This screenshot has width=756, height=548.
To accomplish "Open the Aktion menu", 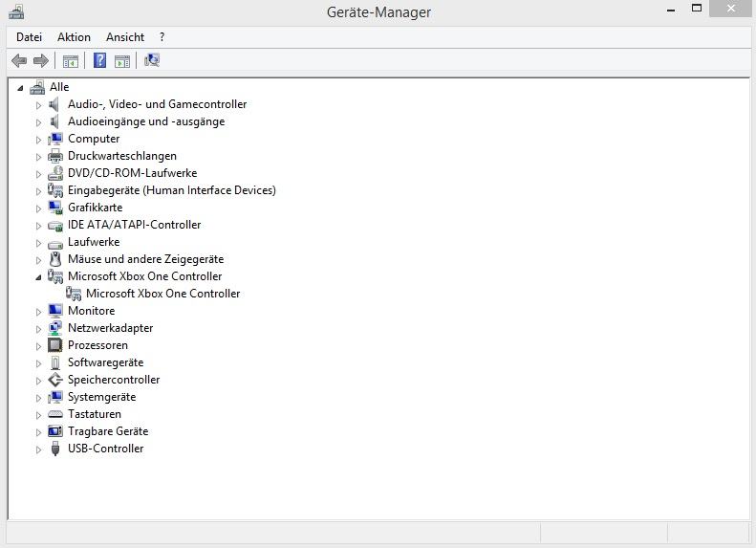I will (x=74, y=37).
